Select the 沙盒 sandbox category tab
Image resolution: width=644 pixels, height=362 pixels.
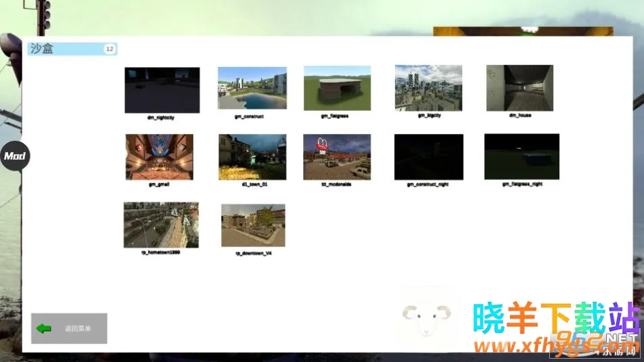point(64,49)
